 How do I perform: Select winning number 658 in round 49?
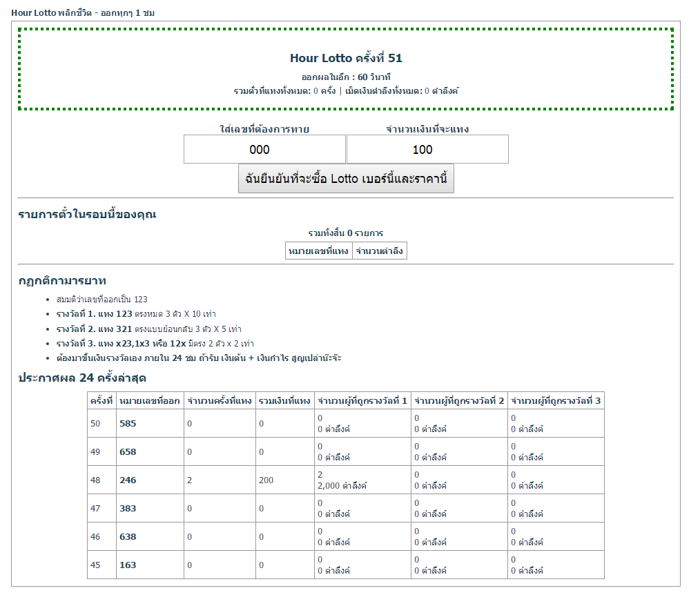pyautogui.click(x=128, y=451)
